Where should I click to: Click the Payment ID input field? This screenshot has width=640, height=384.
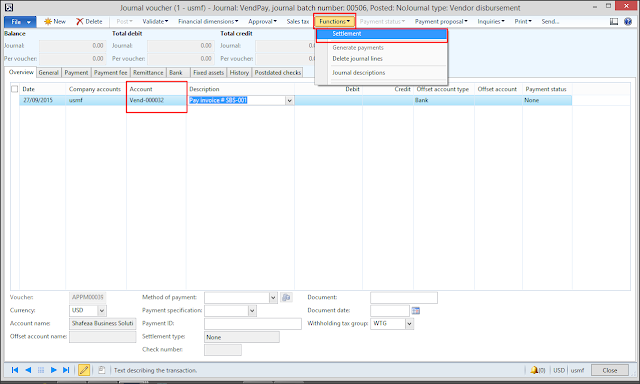[x=253, y=324]
